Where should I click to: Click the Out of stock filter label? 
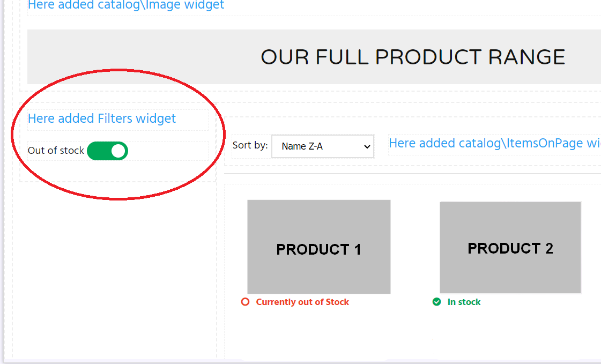56,151
